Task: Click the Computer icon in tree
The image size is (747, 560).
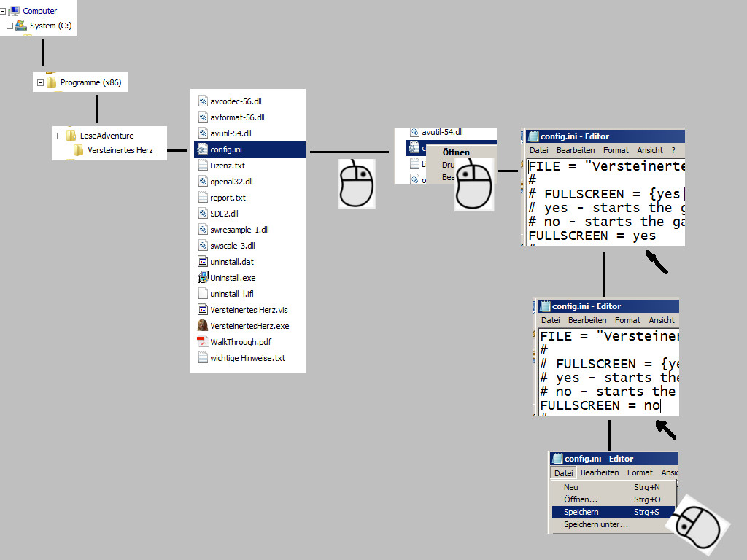Action: pyautogui.click(x=15, y=11)
